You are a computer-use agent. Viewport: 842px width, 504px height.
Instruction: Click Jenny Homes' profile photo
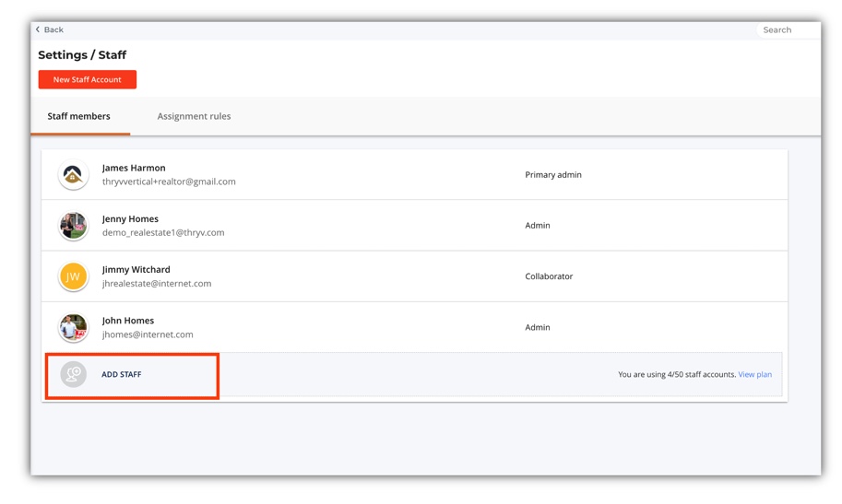coord(73,226)
